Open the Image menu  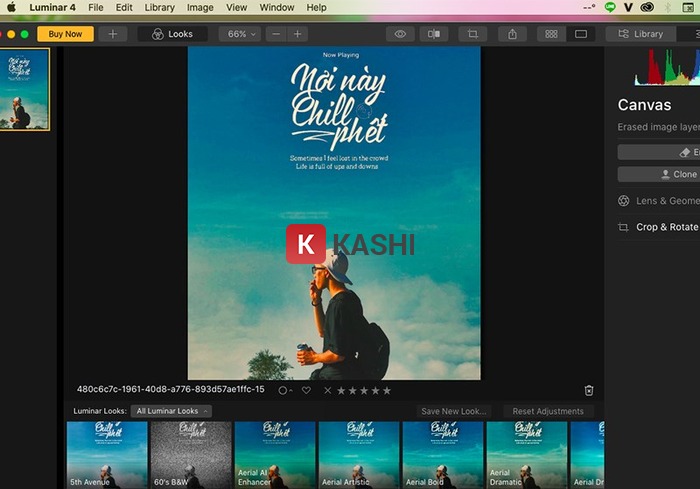coord(200,7)
